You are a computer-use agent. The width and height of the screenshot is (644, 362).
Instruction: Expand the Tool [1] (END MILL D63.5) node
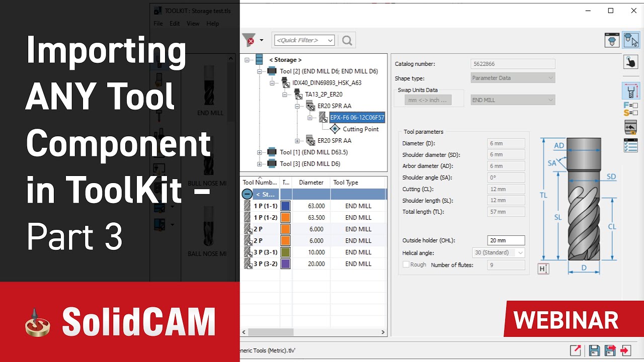pos(259,152)
